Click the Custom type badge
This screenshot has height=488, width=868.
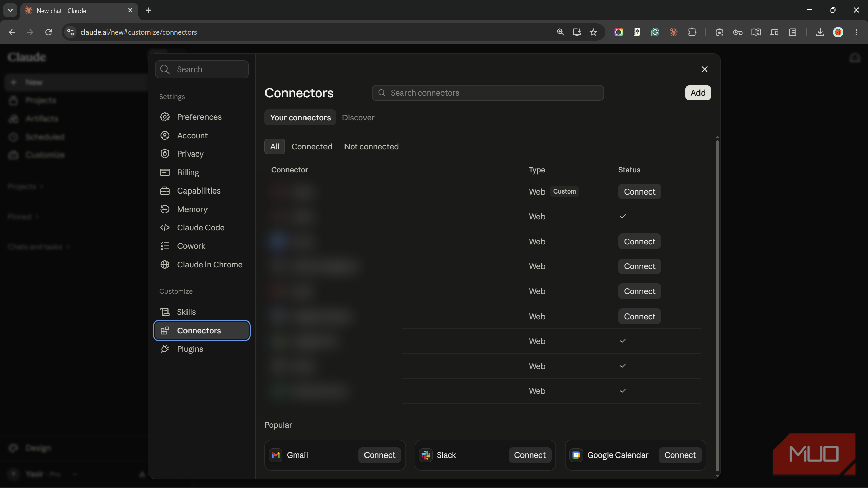point(565,191)
